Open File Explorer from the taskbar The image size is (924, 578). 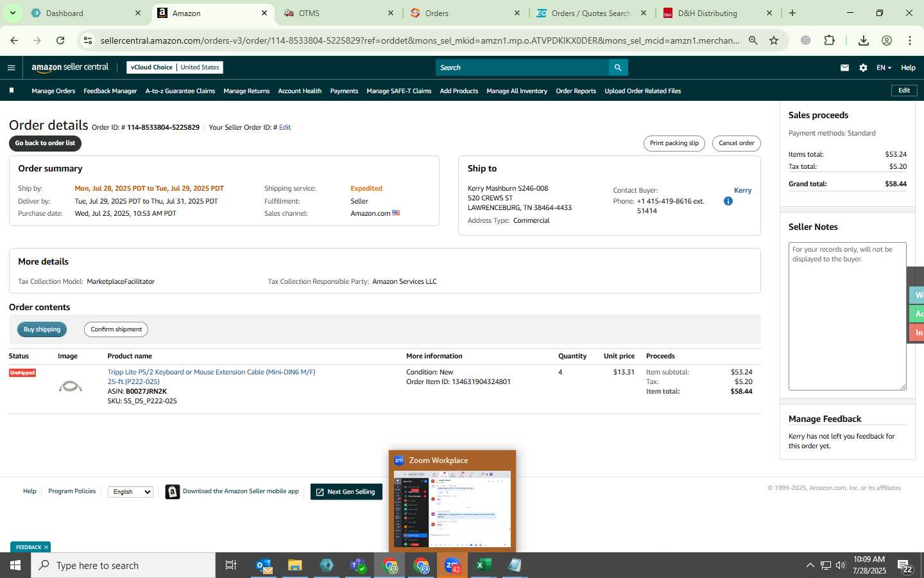(x=295, y=565)
